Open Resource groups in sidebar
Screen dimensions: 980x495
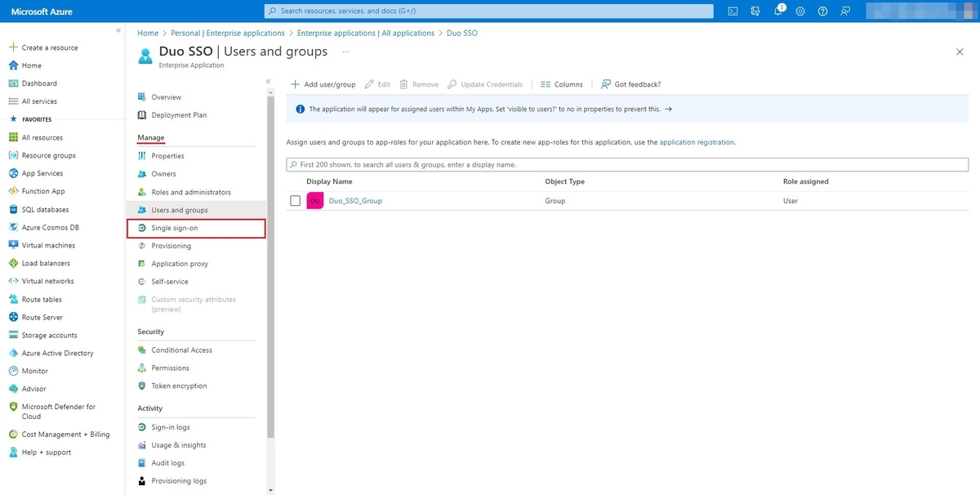(x=48, y=155)
